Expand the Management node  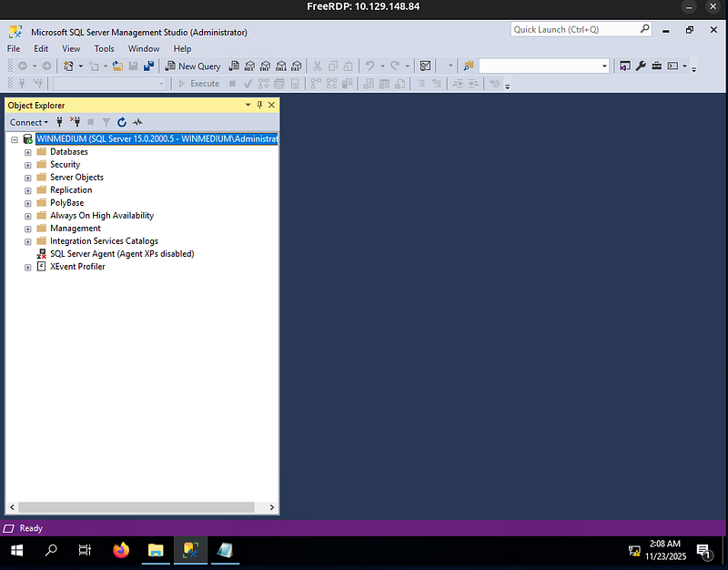point(28,229)
